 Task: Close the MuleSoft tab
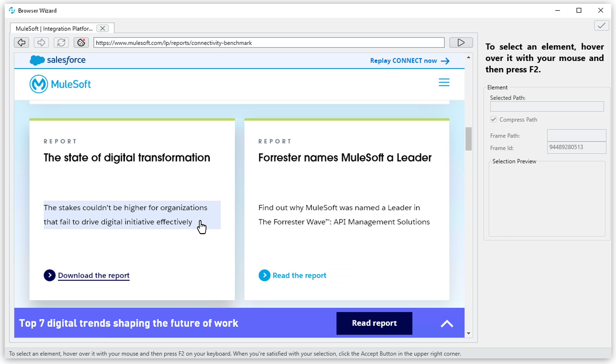(x=103, y=28)
